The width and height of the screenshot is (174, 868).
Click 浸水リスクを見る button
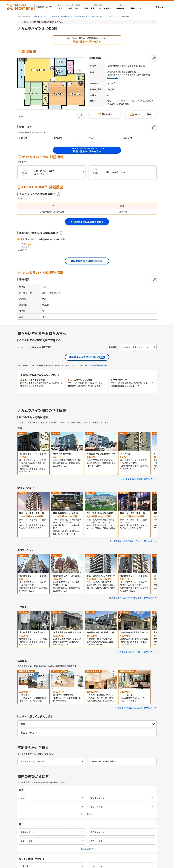coord(141,115)
